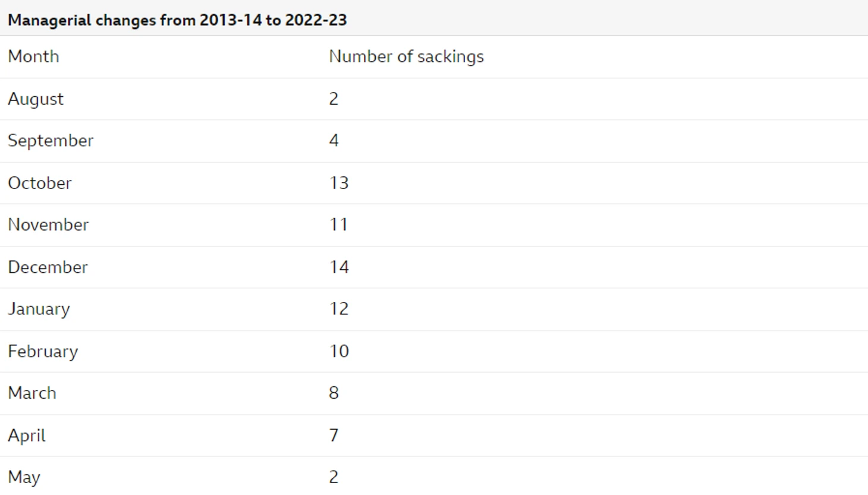The width and height of the screenshot is (868, 495).
Task: Click the "January" row label
Action: pos(39,310)
